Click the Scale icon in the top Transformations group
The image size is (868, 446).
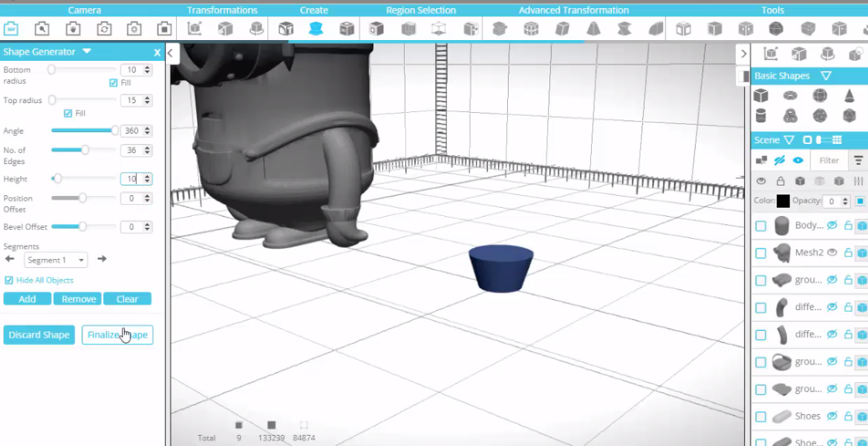coord(225,28)
